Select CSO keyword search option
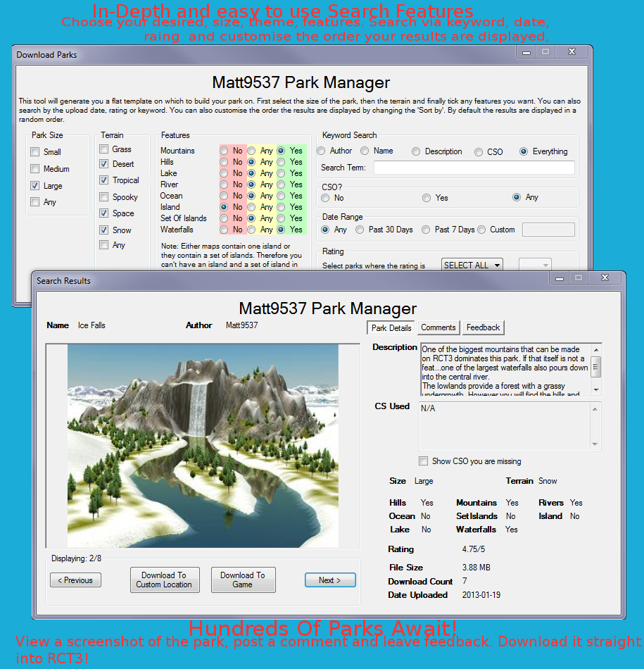644x669 pixels. [x=479, y=152]
